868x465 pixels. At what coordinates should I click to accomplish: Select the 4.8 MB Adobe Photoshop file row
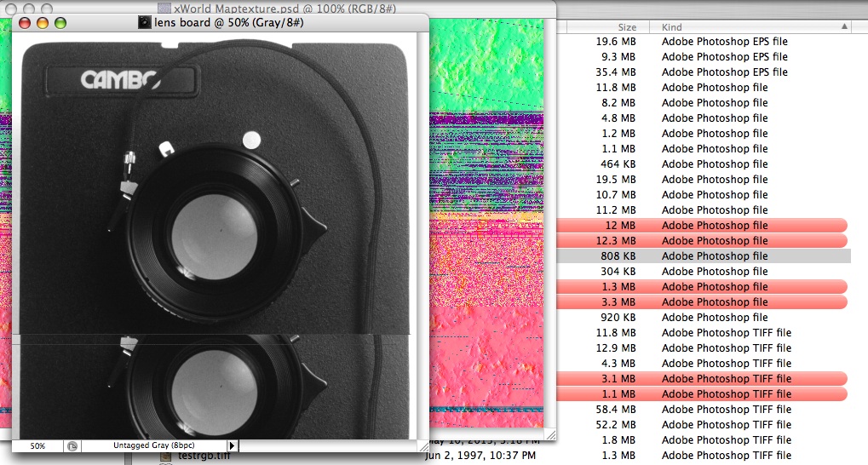(x=704, y=118)
